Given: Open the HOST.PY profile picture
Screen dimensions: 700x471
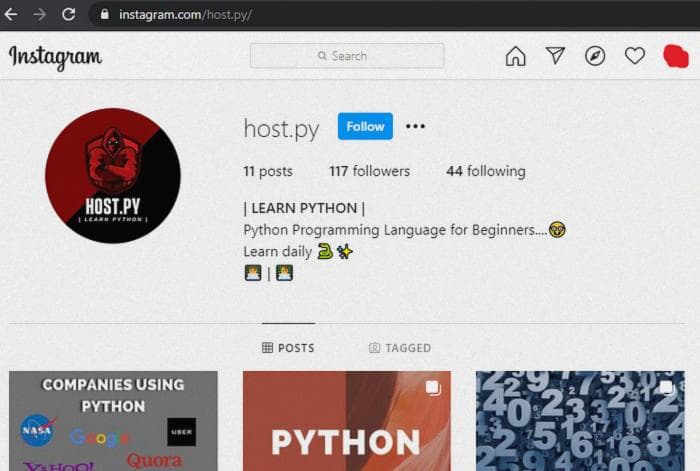Looking at the screenshot, I should [113, 176].
